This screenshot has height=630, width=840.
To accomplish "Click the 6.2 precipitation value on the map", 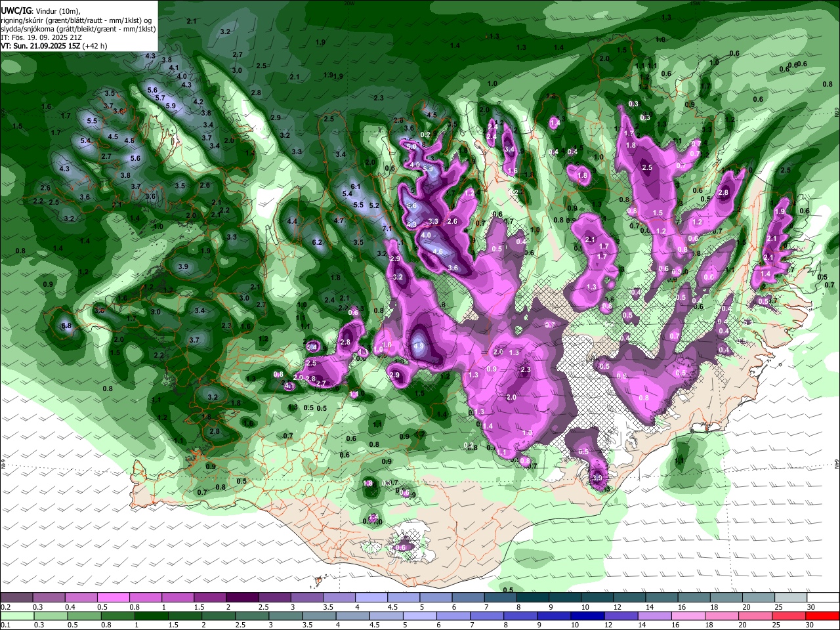I will 318,243.
